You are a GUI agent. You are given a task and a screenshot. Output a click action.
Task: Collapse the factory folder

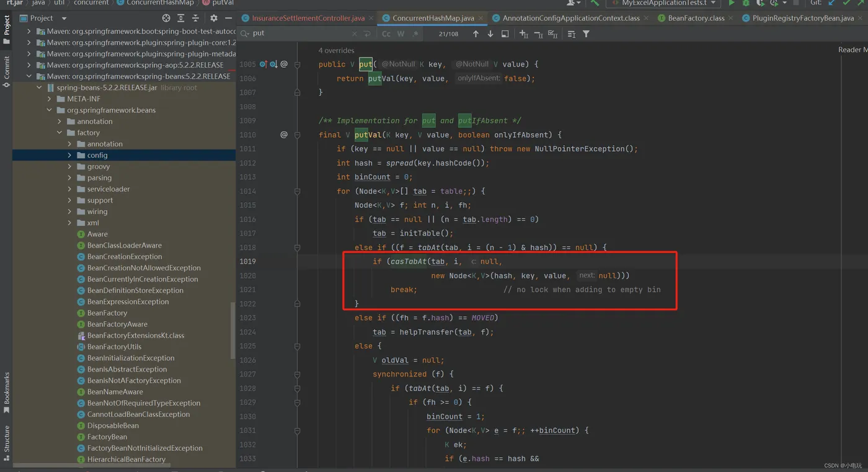click(x=60, y=133)
